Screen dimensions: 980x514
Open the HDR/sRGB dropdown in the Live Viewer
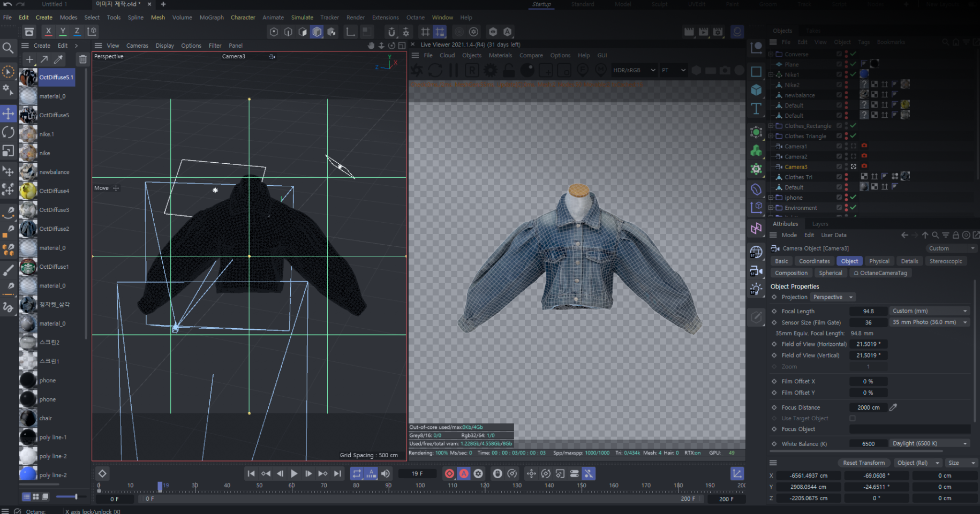pyautogui.click(x=634, y=70)
